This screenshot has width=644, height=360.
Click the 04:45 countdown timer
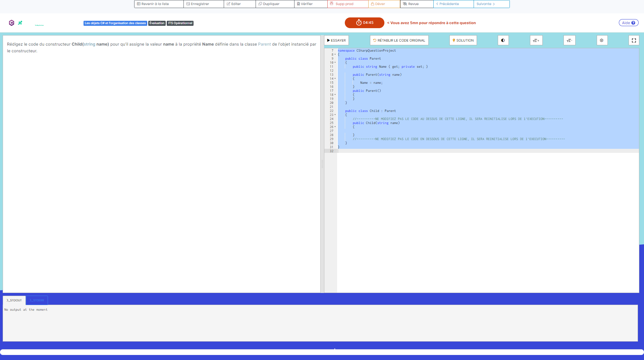pyautogui.click(x=364, y=23)
